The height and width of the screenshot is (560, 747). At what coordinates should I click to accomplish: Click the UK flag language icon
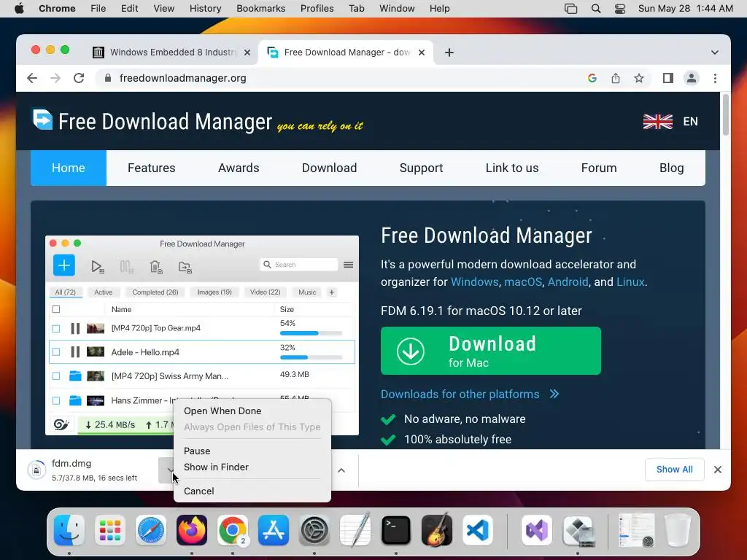click(657, 122)
